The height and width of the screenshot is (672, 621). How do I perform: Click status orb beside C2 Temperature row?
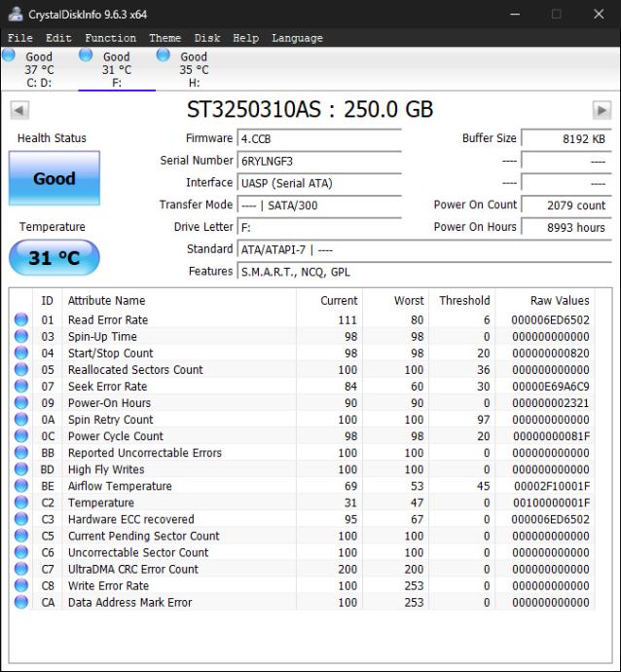21,503
